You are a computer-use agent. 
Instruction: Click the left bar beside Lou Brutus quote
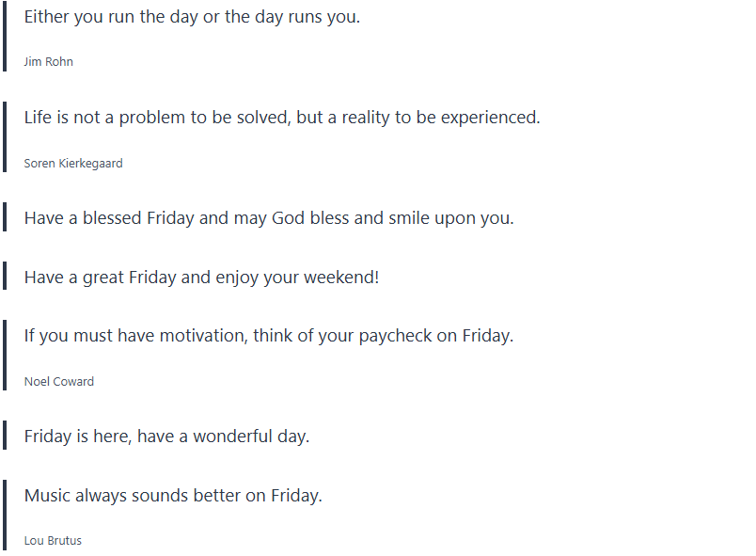coord(5,516)
